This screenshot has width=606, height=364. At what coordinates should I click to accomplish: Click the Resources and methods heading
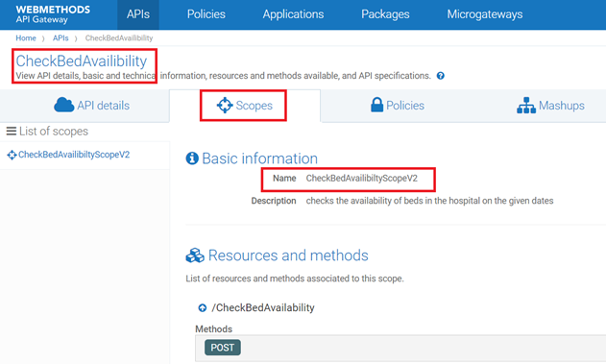[288, 255]
